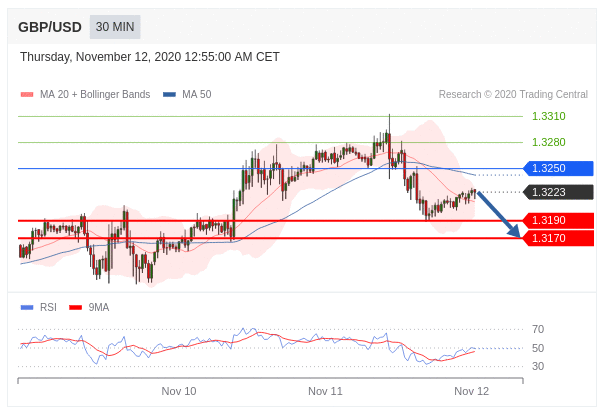Image resolution: width=604 pixels, height=413 pixels.
Task: Click the 1.3170 support price tag
Action: point(558,238)
